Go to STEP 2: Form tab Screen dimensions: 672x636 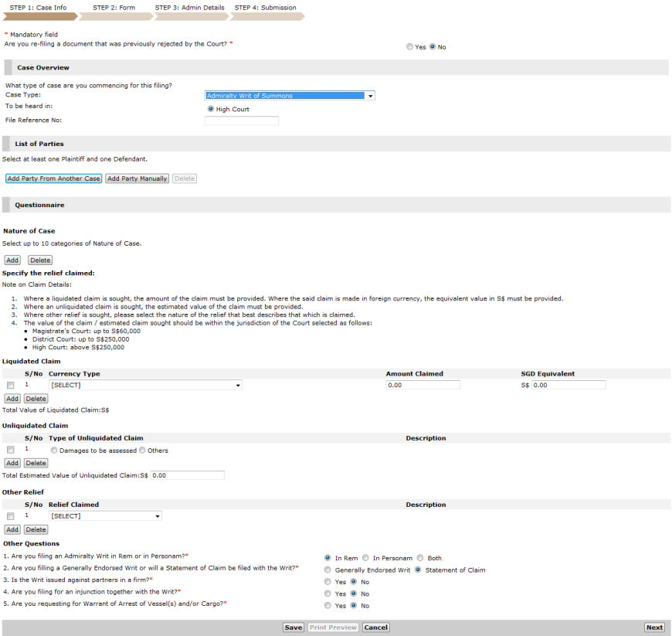(114, 8)
